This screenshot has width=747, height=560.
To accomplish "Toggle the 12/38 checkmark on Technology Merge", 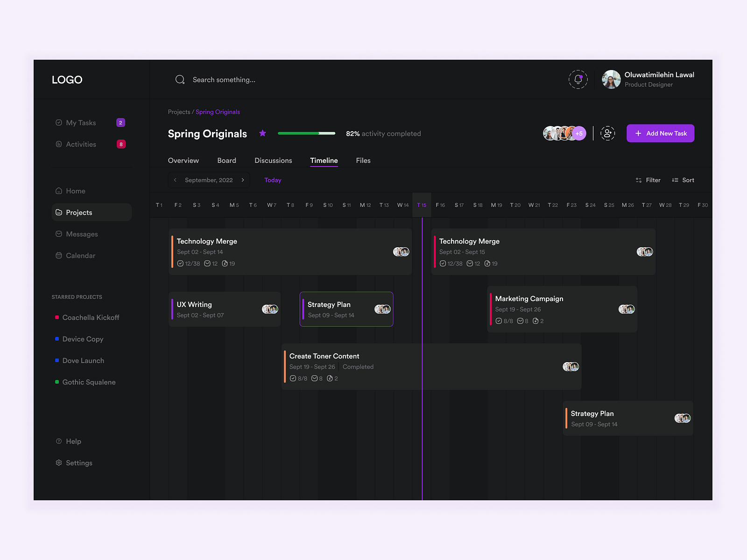I will (180, 263).
